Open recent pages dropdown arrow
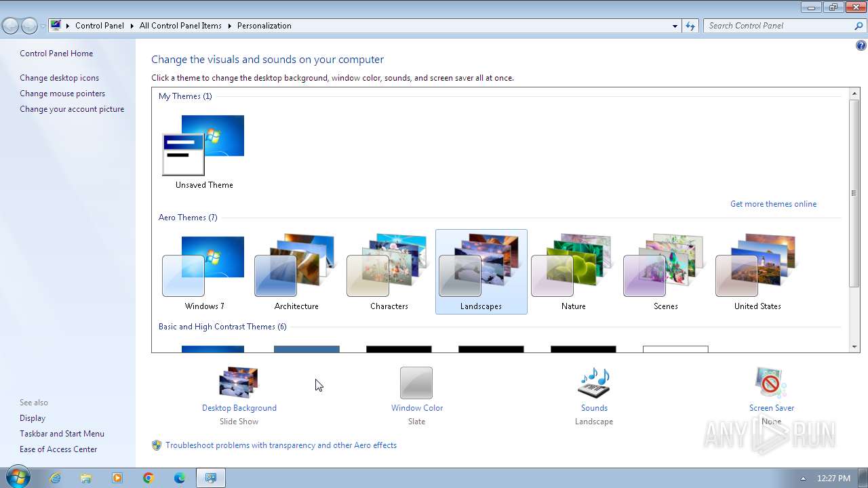This screenshot has height=488, width=868. click(43, 26)
